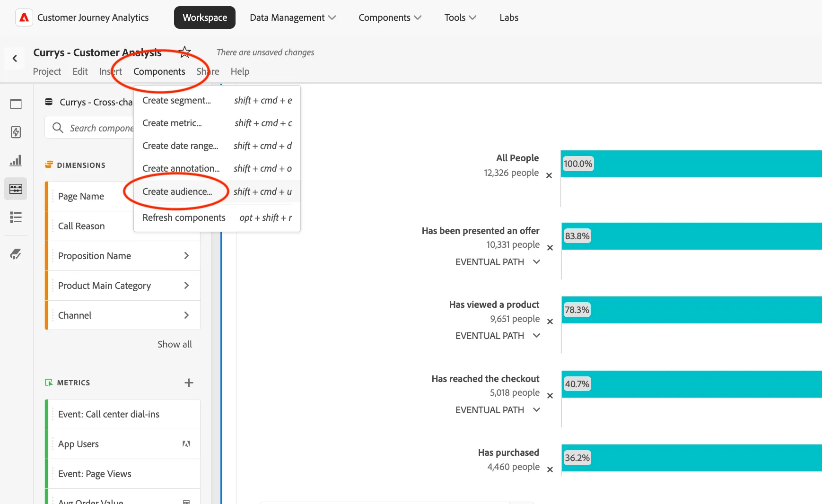Viewport: 822px width, 504px height.
Task: Click the Adobe logo icon
Action: point(24,17)
